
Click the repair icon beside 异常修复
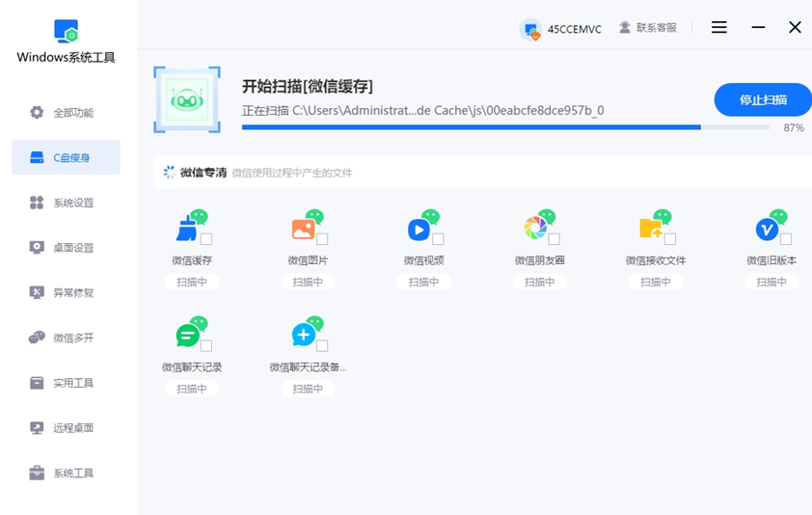click(x=37, y=293)
